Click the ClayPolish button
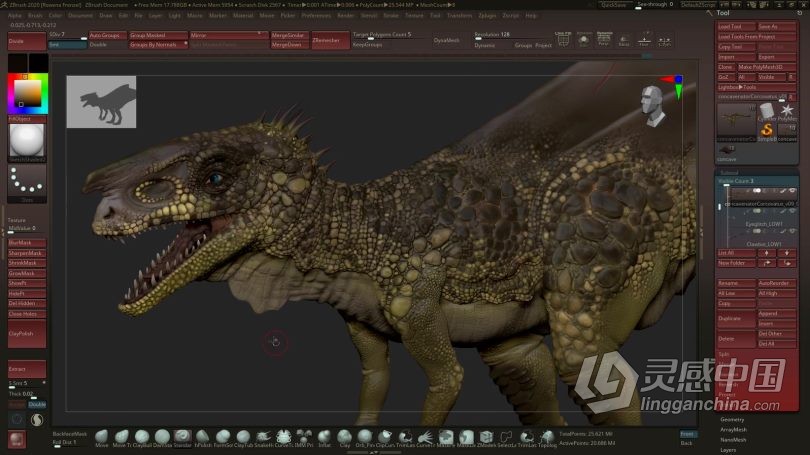Image resolution: width=810 pixels, height=455 pixels. pos(27,334)
